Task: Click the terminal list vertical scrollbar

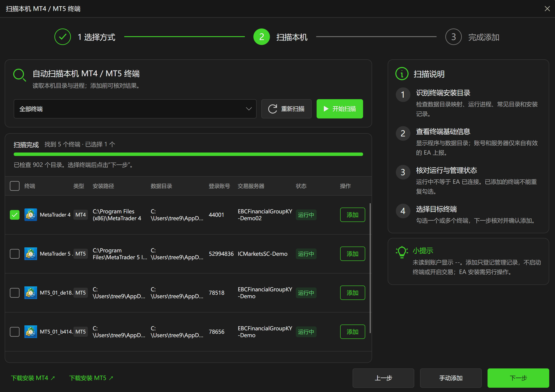Action: 370,268
